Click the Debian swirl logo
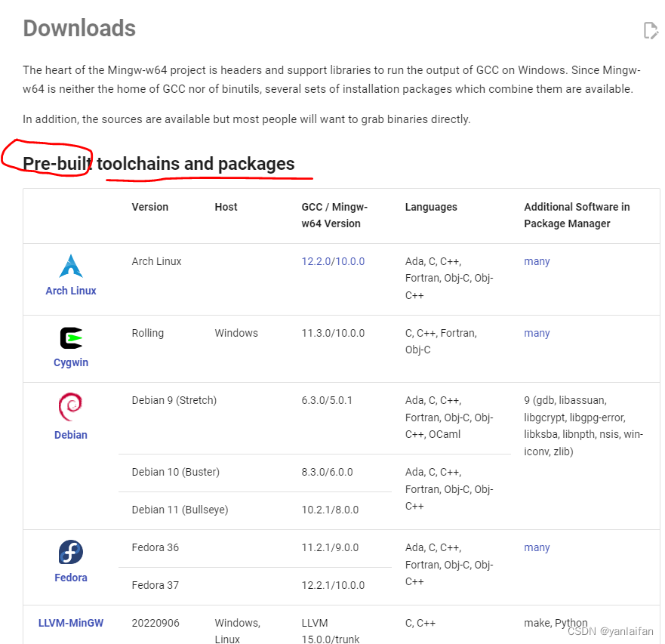Image resolution: width=665 pixels, height=644 pixels. pyautogui.click(x=70, y=407)
